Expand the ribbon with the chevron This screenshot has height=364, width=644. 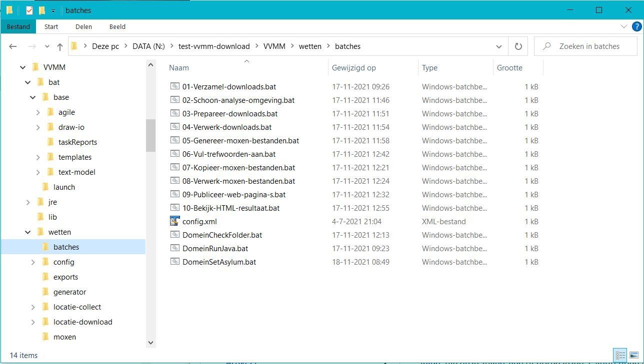tap(623, 26)
